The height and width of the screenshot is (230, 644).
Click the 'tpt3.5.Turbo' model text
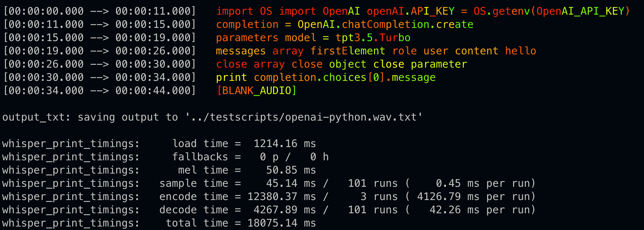tap(373, 38)
